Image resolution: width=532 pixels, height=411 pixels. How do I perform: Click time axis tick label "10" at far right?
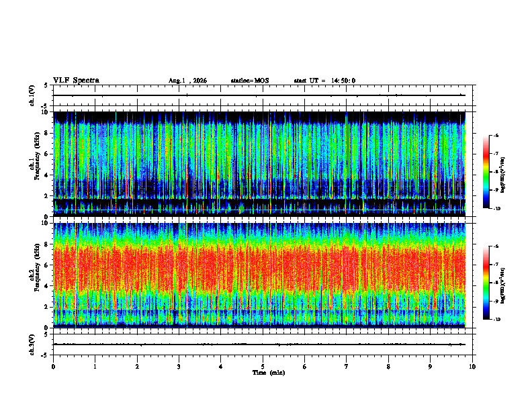click(472, 367)
